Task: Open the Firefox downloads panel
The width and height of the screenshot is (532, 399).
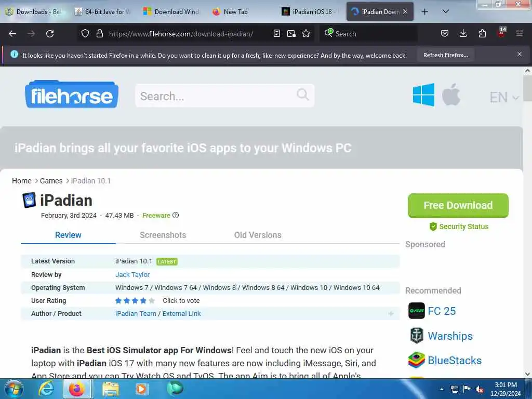Action: click(x=463, y=33)
